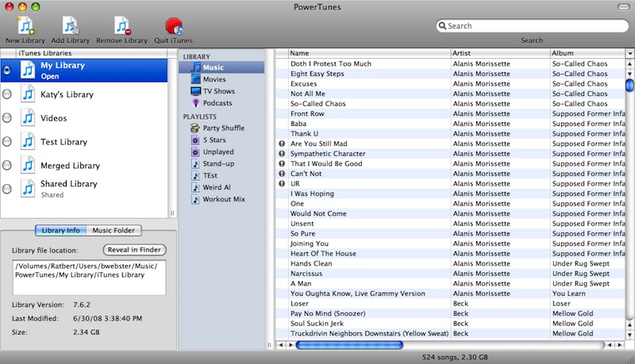Select the TV Shows source icon
The image size is (635, 364).
pos(196,91)
